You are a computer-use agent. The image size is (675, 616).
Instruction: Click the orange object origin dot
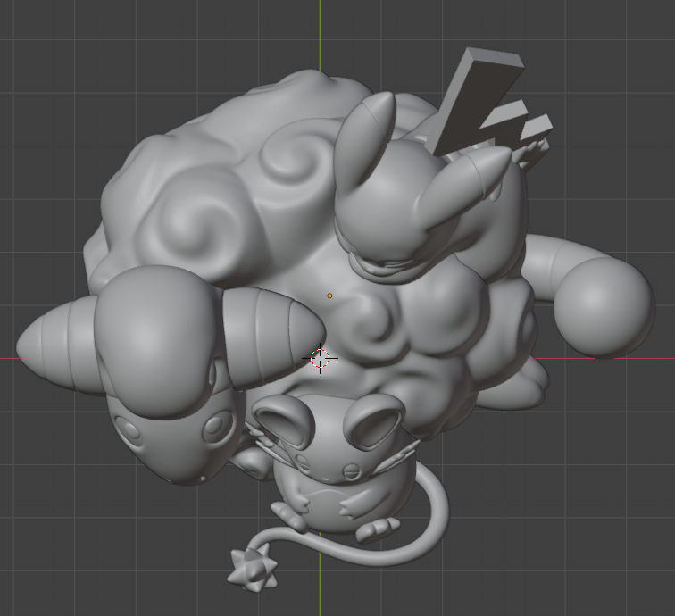point(329,296)
